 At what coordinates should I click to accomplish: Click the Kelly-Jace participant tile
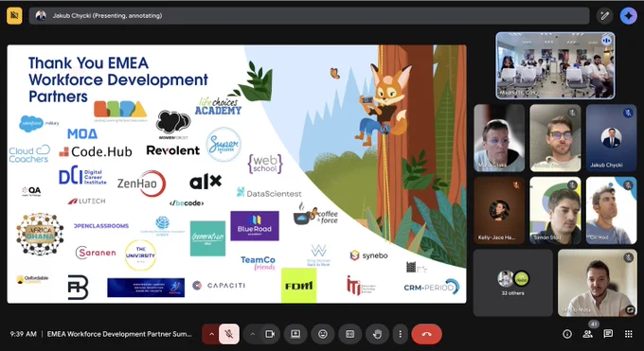pyautogui.click(x=499, y=210)
